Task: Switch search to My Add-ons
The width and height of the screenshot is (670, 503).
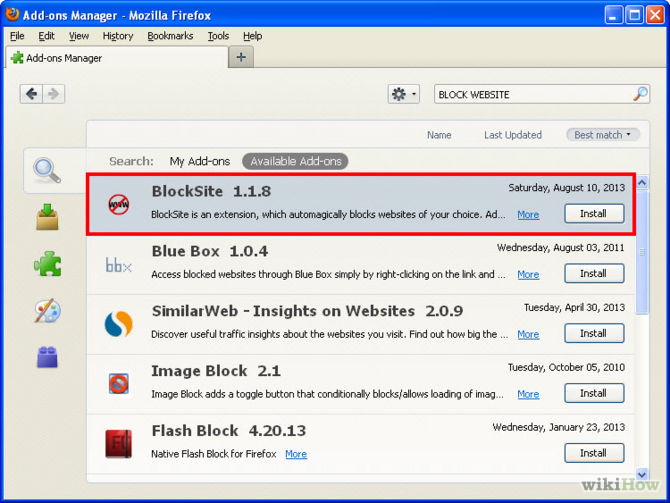Action: 200,161
